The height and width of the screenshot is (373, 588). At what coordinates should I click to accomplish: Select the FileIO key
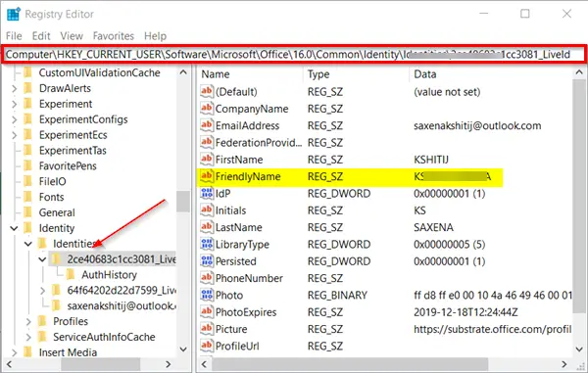point(53,182)
